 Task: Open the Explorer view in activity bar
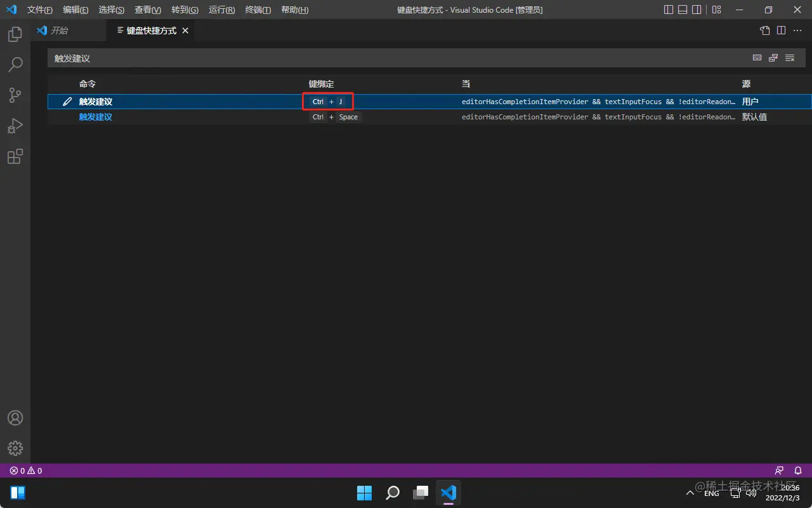point(15,34)
